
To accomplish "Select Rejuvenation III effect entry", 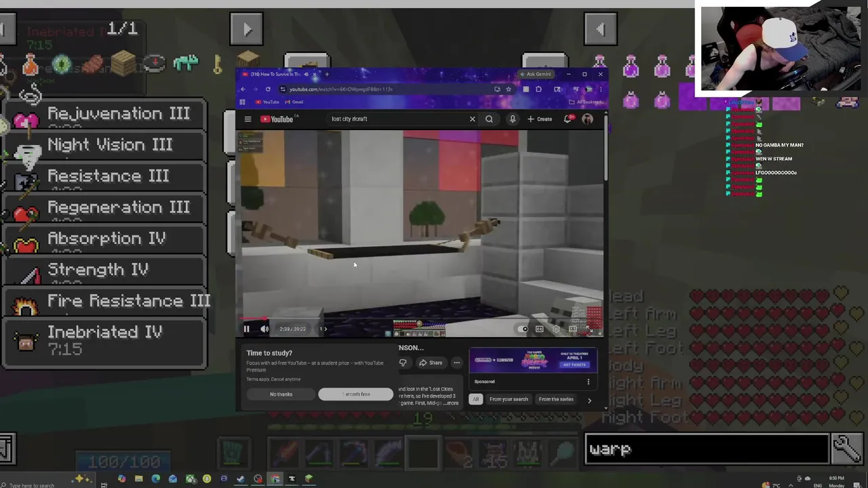I will 104,115.
